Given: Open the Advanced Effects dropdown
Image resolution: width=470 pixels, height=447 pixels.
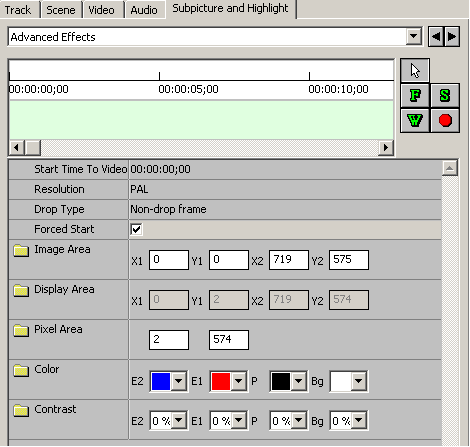Looking at the screenshot, I should (x=413, y=36).
